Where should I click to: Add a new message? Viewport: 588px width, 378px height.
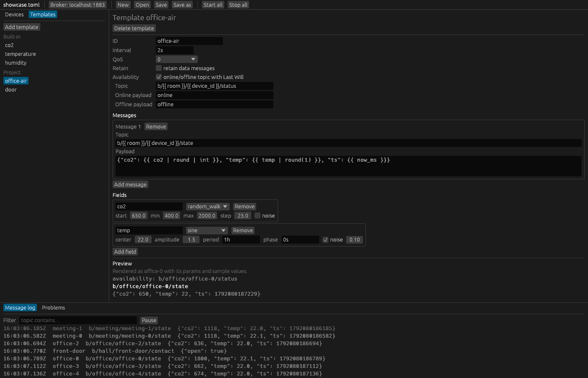(x=130, y=184)
